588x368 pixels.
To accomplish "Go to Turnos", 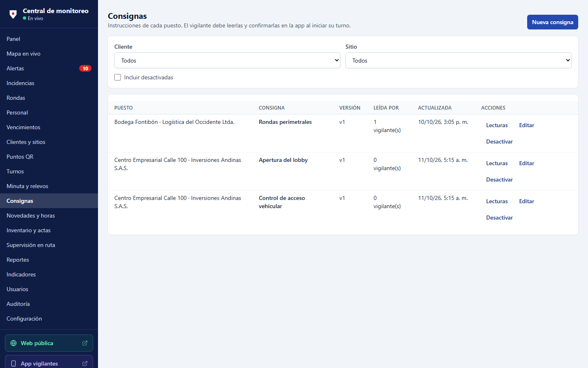I will pos(49,171).
